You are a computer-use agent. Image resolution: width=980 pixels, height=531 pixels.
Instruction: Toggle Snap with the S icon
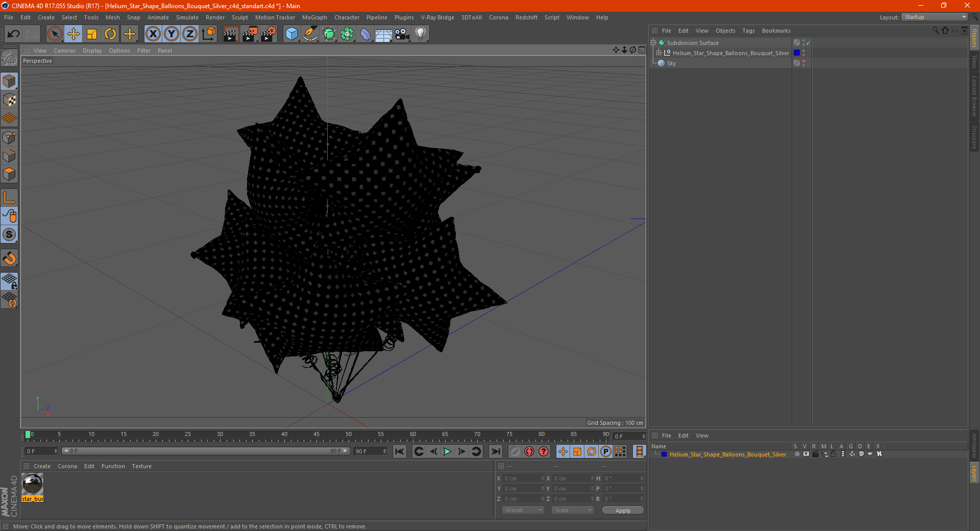tap(9, 235)
